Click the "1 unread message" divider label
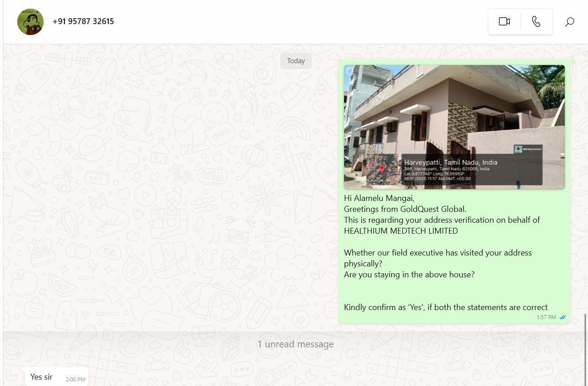The image size is (588, 386). click(x=295, y=344)
